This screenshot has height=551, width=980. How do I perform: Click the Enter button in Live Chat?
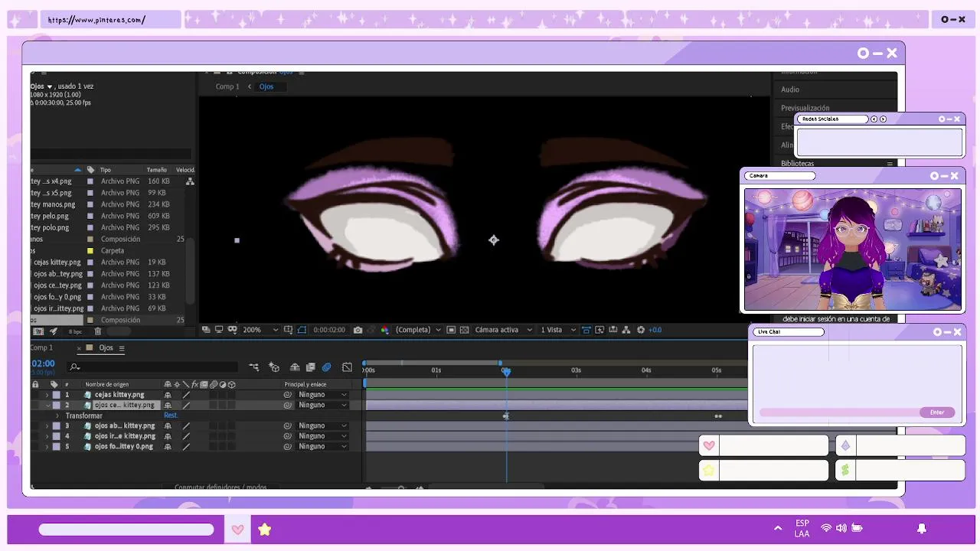pyautogui.click(x=937, y=412)
